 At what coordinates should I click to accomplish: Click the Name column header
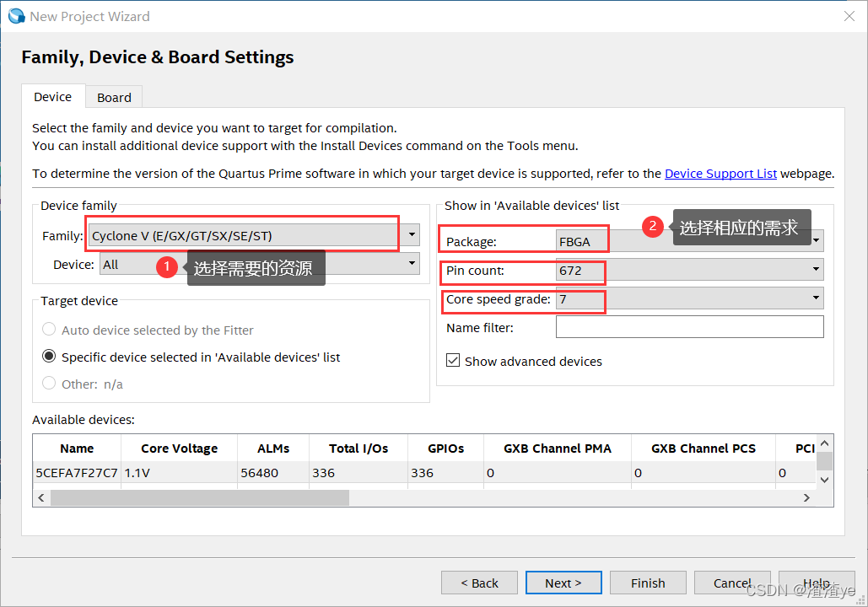coord(77,449)
